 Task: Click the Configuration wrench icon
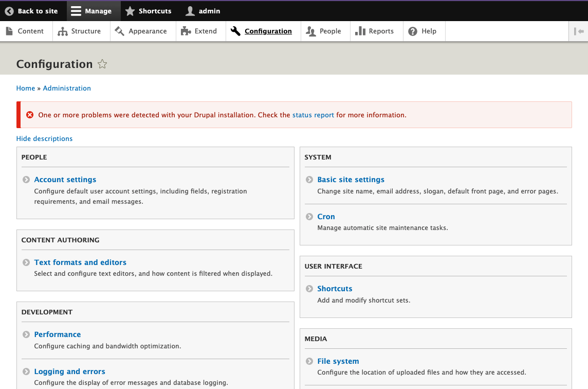coord(235,31)
